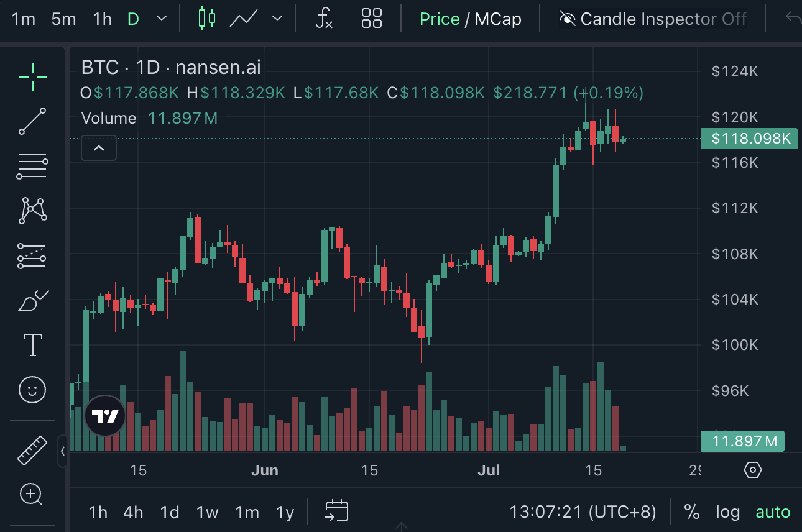Image resolution: width=802 pixels, height=532 pixels.
Task: Click the auto scale button
Action: pyautogui.click(x=773, y=511)
